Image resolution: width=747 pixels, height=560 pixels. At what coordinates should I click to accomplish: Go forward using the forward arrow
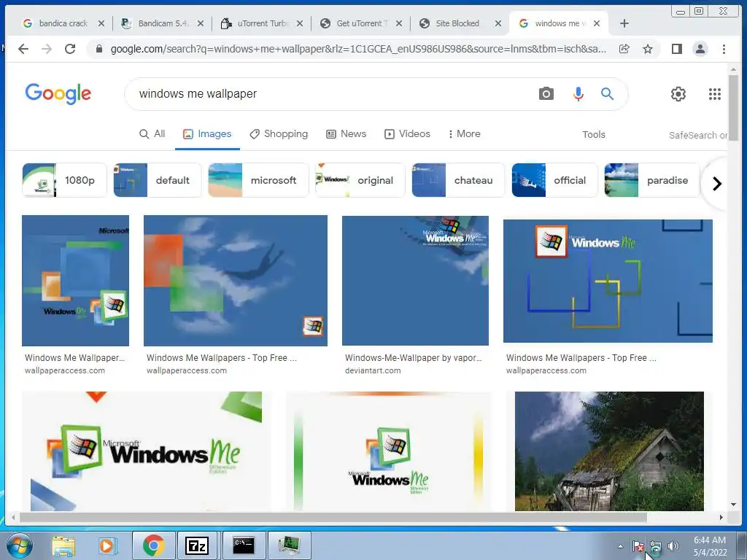(x=46, y=49)
